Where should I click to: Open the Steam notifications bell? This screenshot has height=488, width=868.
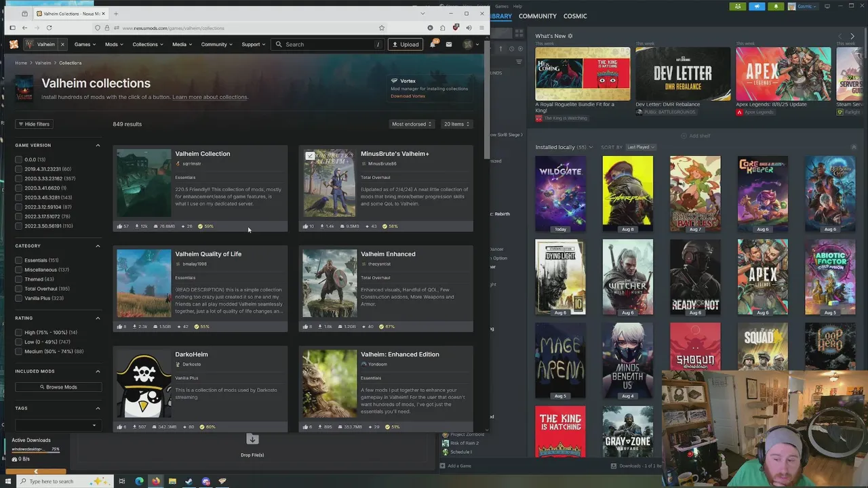(x=776, y=7)
